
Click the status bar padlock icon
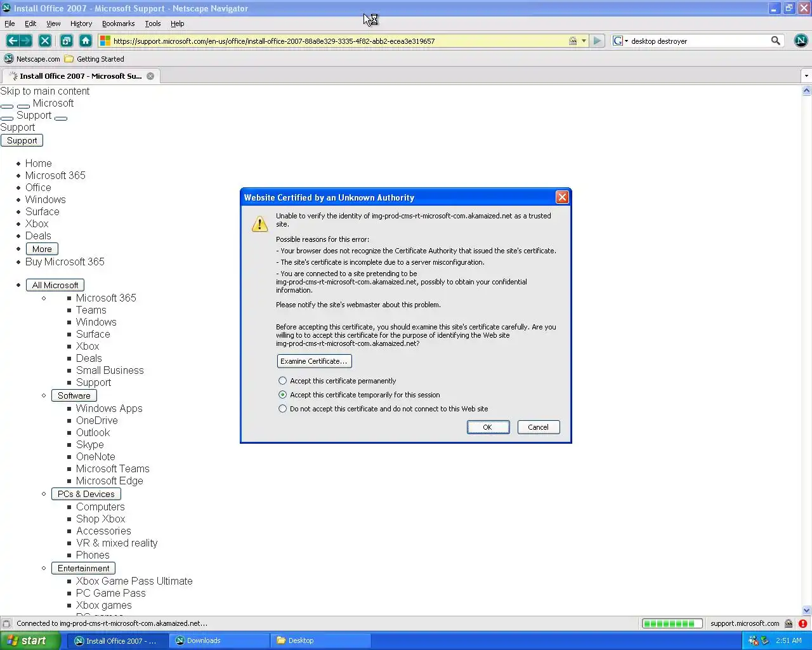tap(789, 623)
